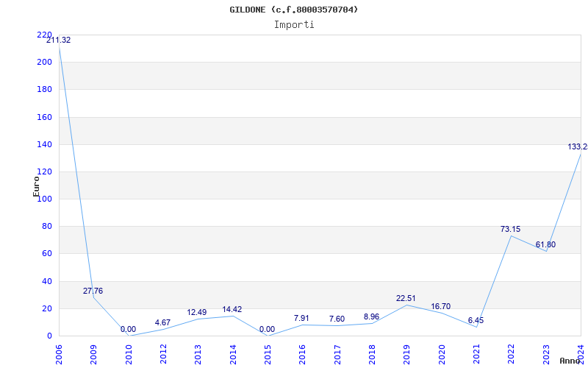Select the 2023 x-axis year label

(546, 354)
